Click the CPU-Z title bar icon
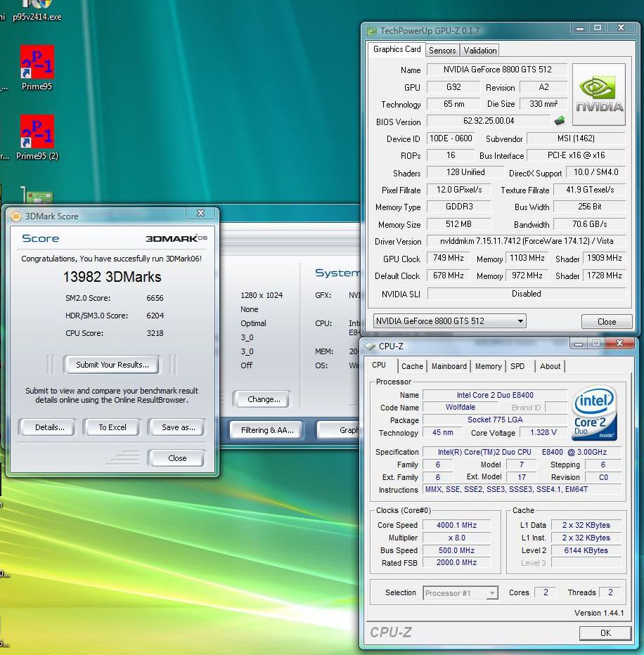The image size is (644, 655). tap(370, 346)
